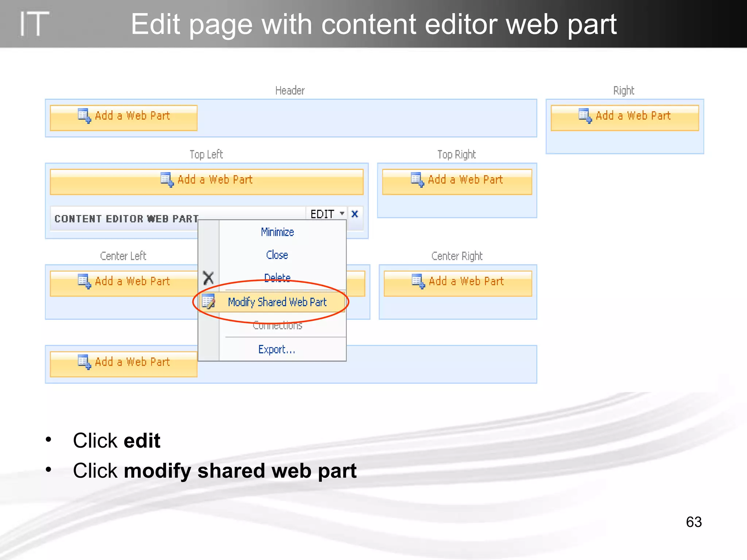The image size is (747, 560).
Task: Click the web part icon in Center Right zone
Action: click(418, 281)
